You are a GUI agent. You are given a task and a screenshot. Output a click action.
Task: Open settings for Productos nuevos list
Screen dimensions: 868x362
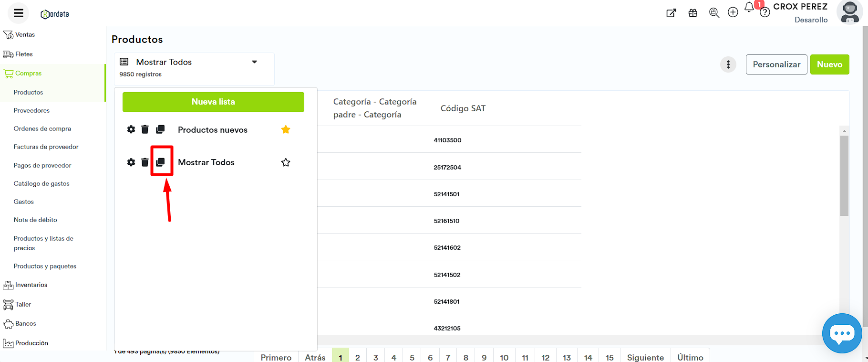[131, 129]
